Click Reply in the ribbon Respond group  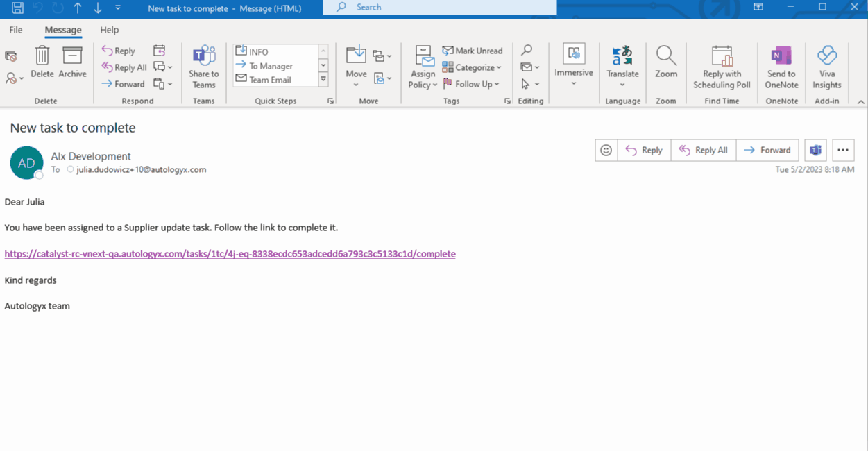[119, 51]
